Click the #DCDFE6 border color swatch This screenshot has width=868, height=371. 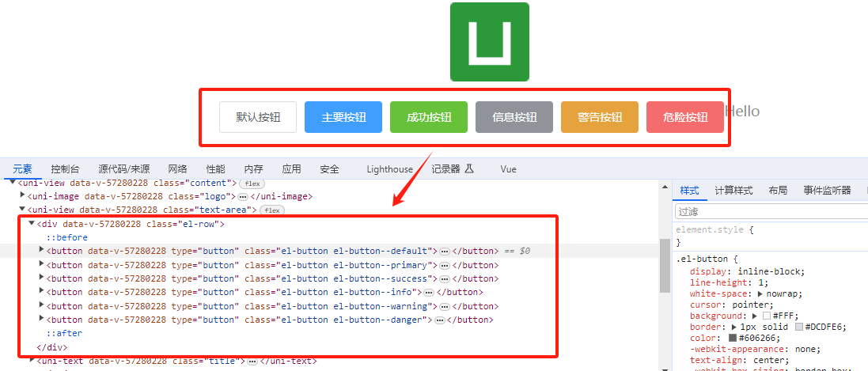point(799,327)
